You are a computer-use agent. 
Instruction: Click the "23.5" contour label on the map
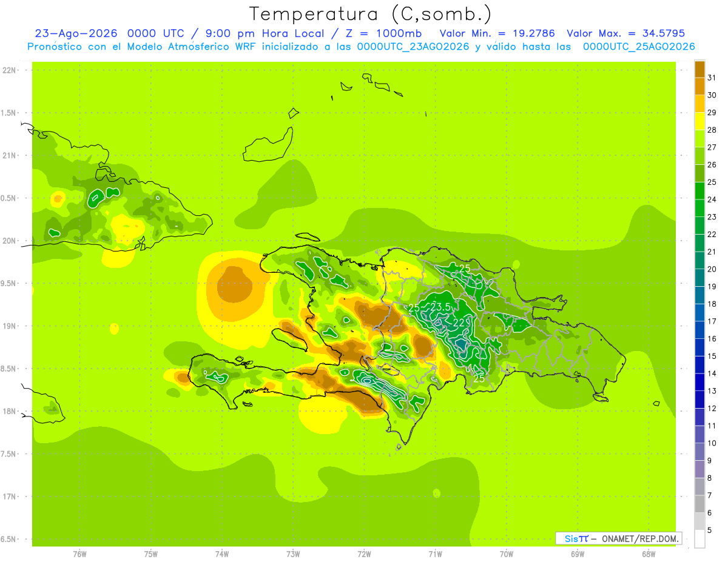coord(440,307)
